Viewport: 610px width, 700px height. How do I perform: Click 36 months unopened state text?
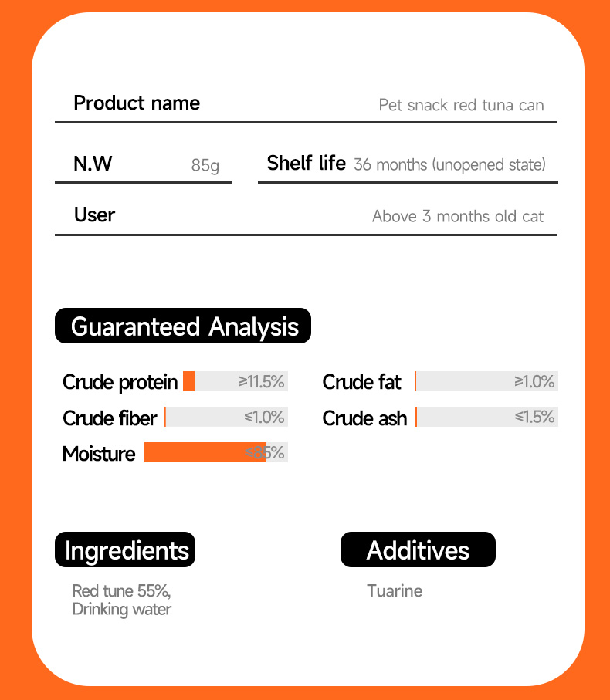pos(449,164)
